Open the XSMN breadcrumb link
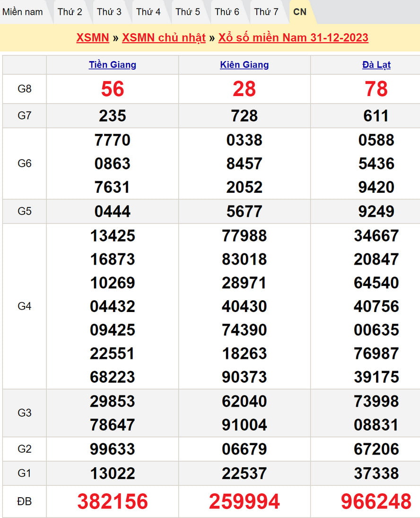The width and height of the screenshot is (420, 518). pyautogui.click(x=93, y=38)
